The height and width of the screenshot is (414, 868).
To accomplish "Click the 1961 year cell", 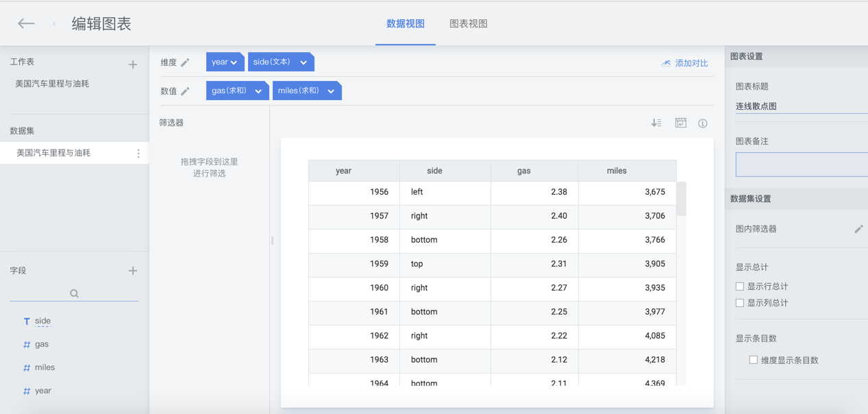I will click(x=354, y=312).
